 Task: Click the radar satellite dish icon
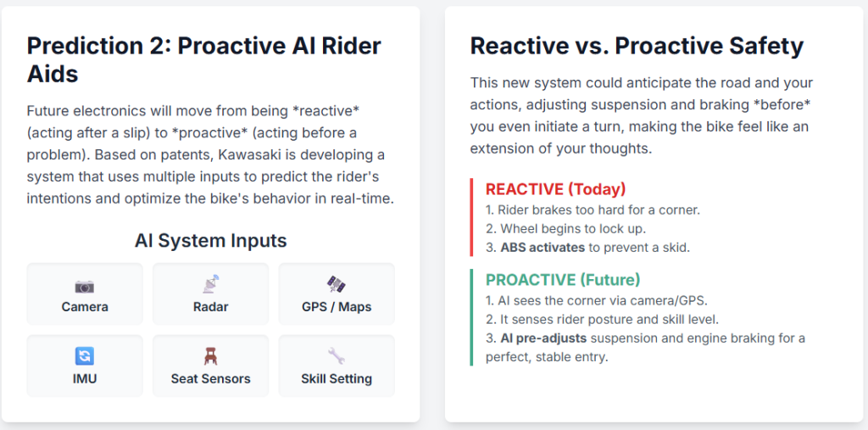tap(210, 285)
